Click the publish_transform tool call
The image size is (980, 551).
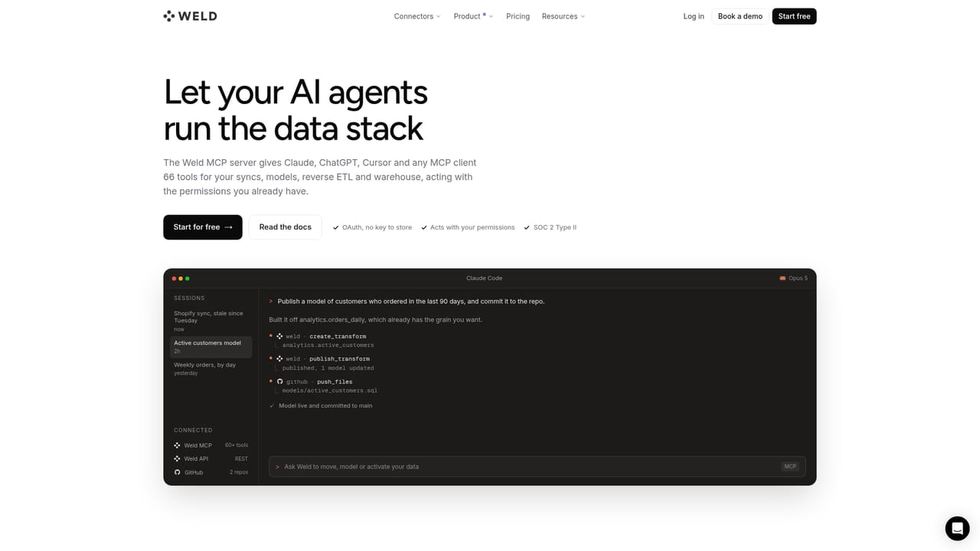point(339,359)
